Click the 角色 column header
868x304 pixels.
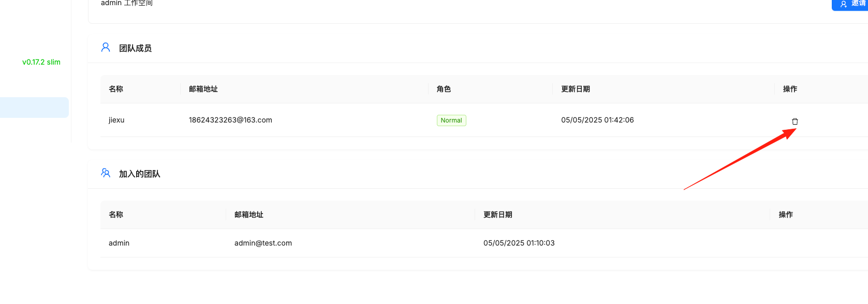click(x=444, y=89)
